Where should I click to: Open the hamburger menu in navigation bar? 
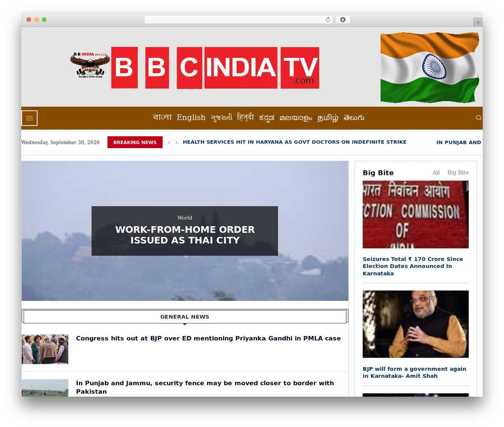click(30, 118)
